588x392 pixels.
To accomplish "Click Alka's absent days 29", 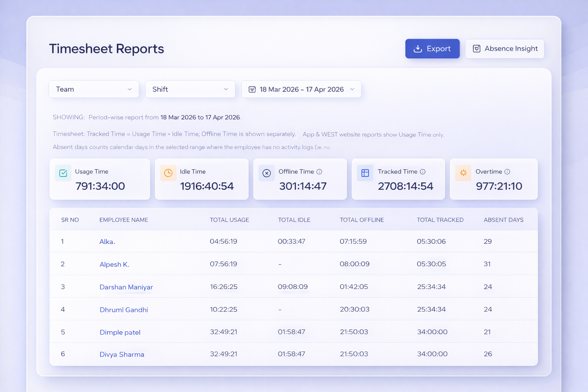I will click(488, 241).
